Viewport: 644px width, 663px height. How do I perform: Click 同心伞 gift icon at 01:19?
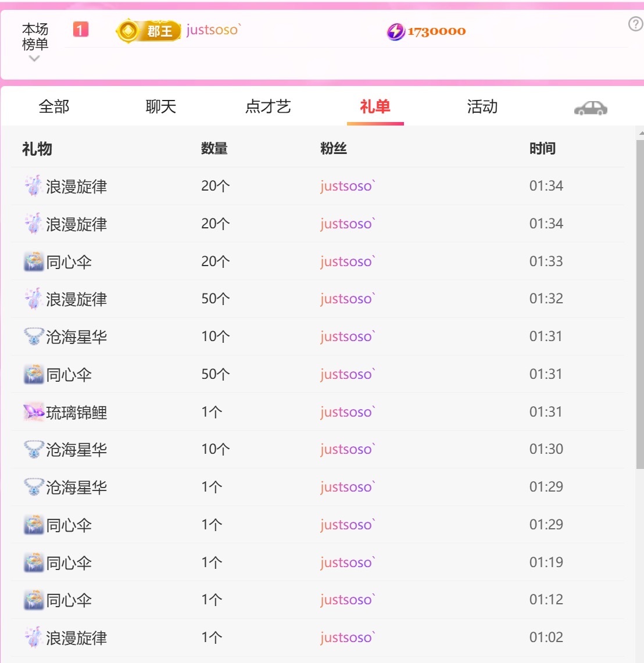(x=33, y=562)
